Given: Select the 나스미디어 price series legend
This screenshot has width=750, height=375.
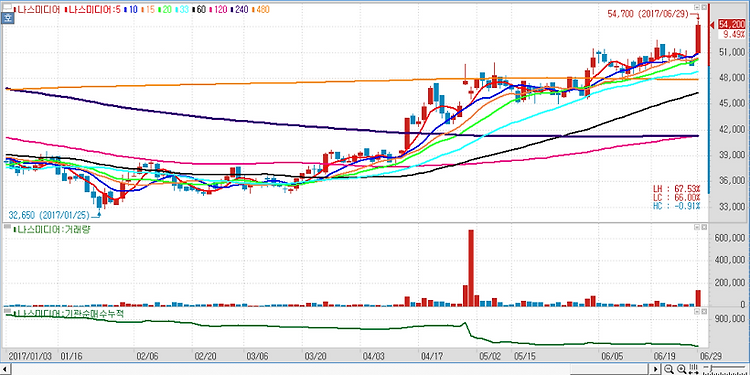Looking at the screenshot, I should pos(37,9).
